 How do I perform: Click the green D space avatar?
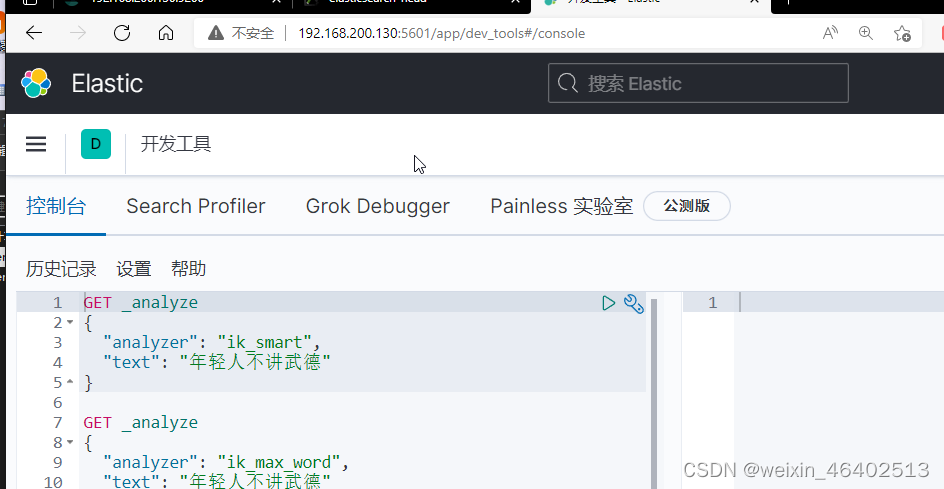click(x=96, y=144)
